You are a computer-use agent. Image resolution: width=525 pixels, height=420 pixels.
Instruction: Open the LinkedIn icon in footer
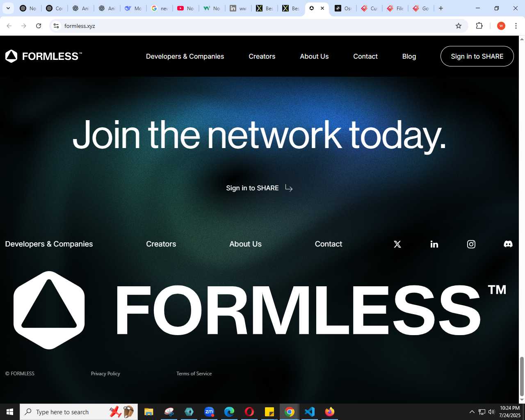coord(434,244)
